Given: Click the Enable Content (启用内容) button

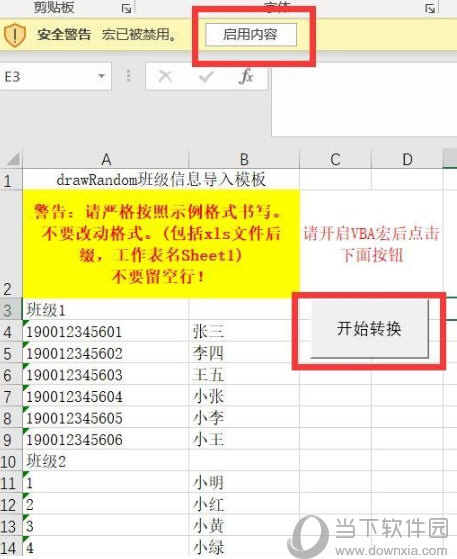Looking at the screenshot, I should tap(251, 35).
